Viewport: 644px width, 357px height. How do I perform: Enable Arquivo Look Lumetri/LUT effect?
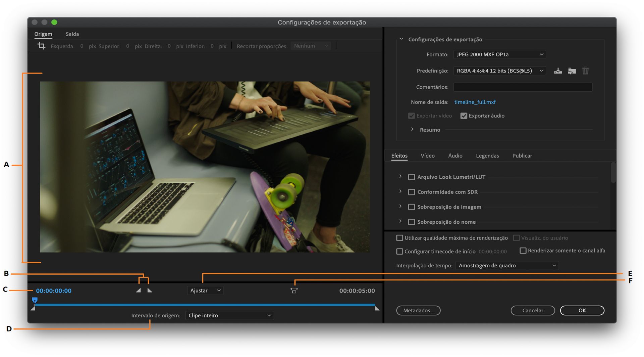pos(411,177)
